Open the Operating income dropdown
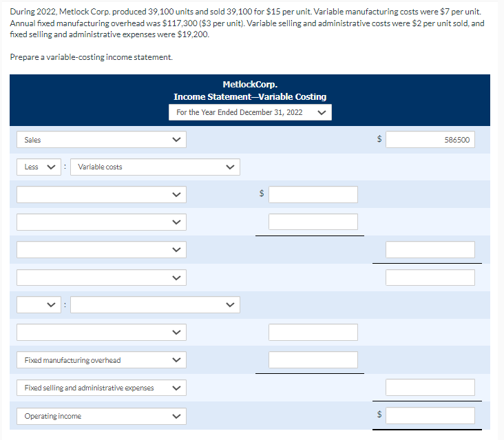The width and height of the screenshot is (504, 440). 102,416
